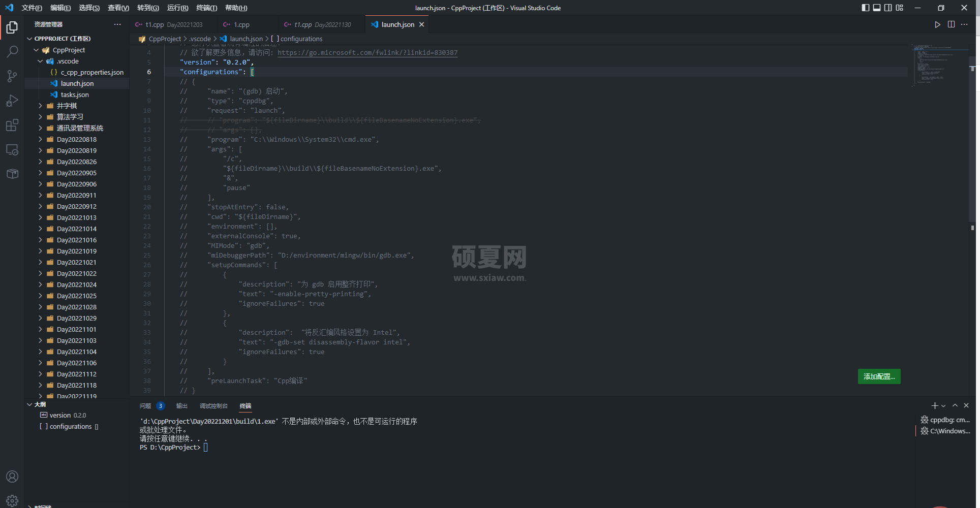Viewport: 980px width, 508px height.
Task: Switch to the 调试控制台 panel tab
Action: (x=213, y=406)
